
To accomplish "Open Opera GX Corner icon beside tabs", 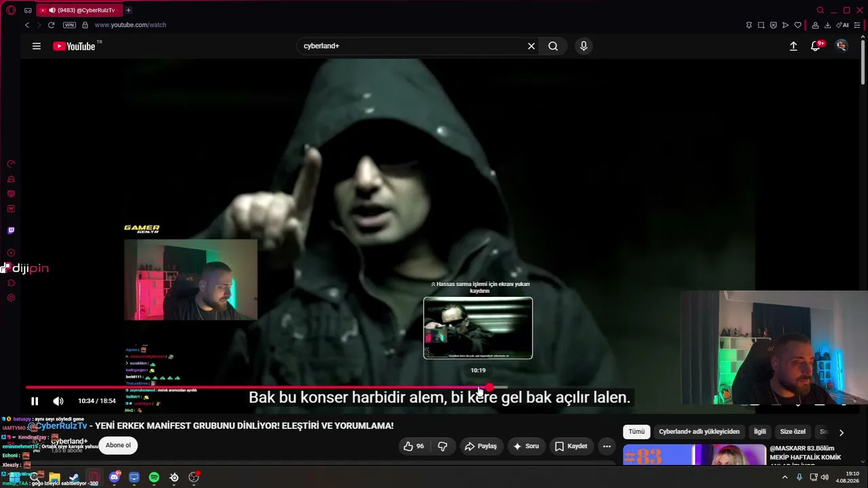I will [x=28, y=10].
